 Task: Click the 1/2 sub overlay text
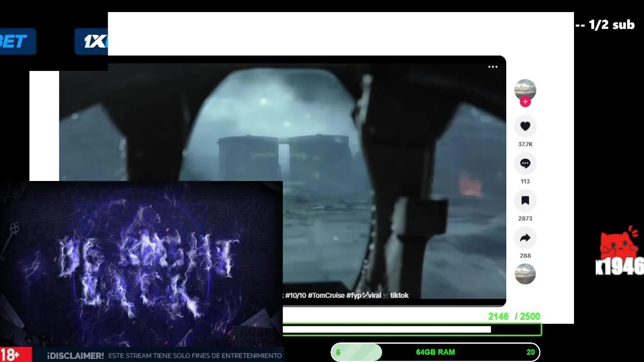605,25
